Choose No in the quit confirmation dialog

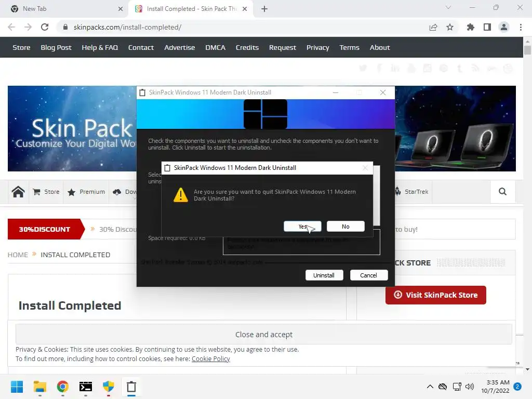click(x=345, y=227)
